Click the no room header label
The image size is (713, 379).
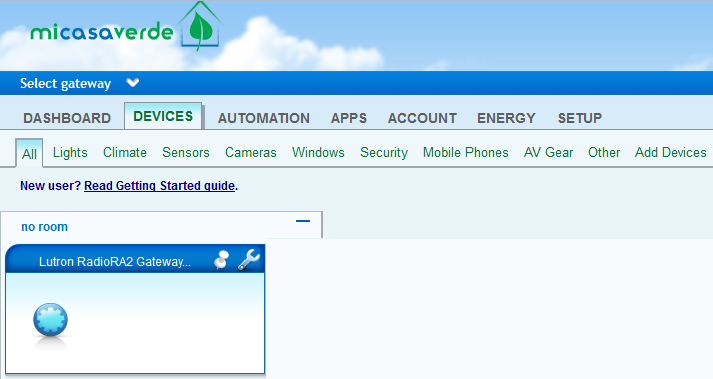(x=44, y=227)
